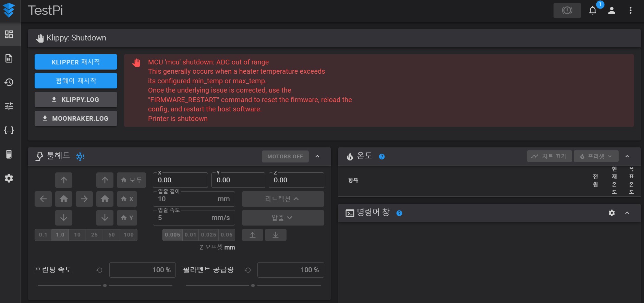The height and width of the screenshot is (303, 644).
Task: Download MOONRAKER.LOG file
Action: pyautogui.click(x=76, y=118)
